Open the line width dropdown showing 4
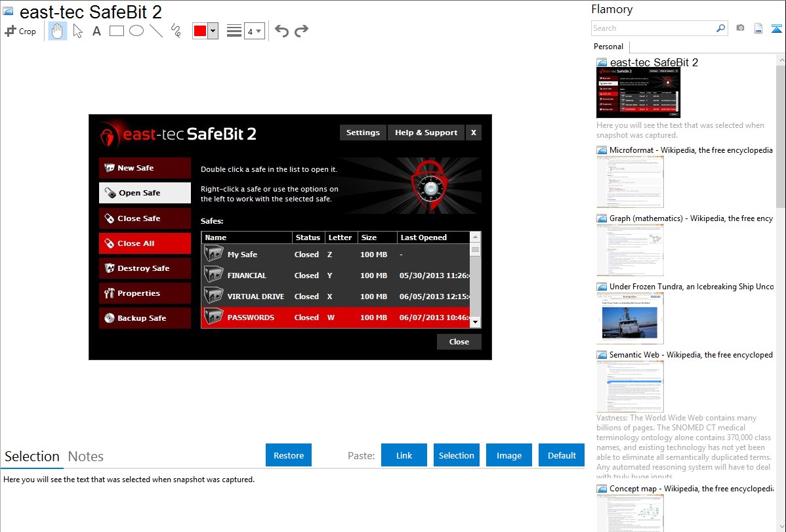 pyautogui.click(x=254, y=31)
